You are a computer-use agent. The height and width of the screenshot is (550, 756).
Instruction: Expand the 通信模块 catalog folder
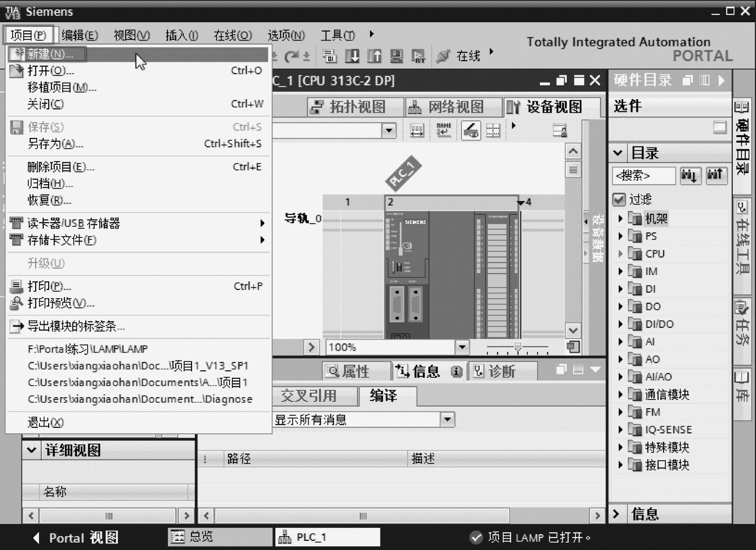[x=621, y=394]
